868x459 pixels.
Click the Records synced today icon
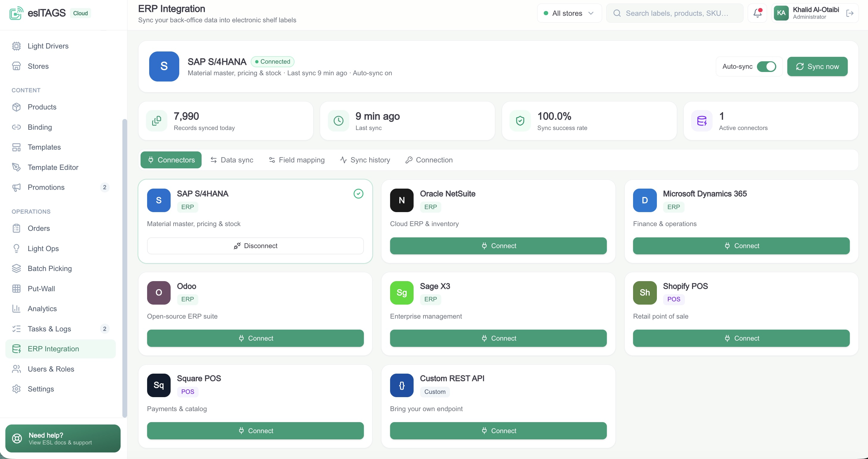pos(157,121)
